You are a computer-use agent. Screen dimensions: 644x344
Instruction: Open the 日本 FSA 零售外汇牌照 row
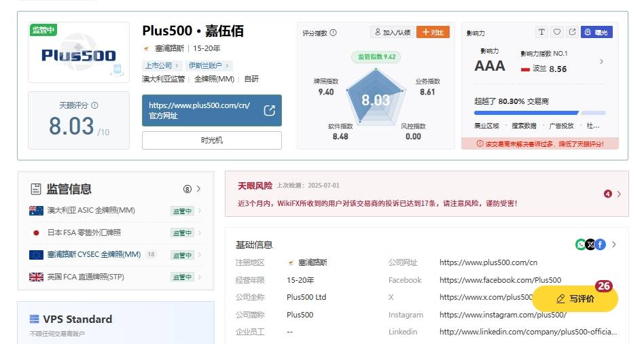[x=115, y=233]
